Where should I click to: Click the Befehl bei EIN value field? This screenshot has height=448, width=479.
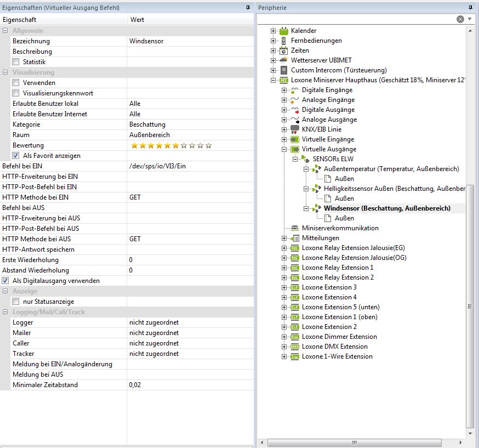pyautogui.click(x=190, y=166)
